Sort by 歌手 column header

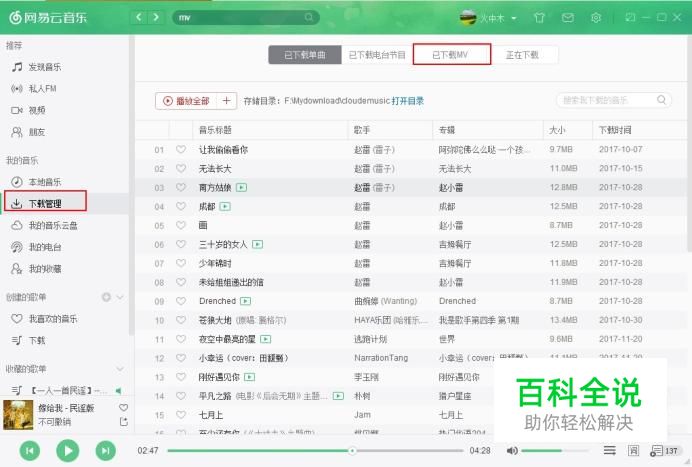(362, 130)
